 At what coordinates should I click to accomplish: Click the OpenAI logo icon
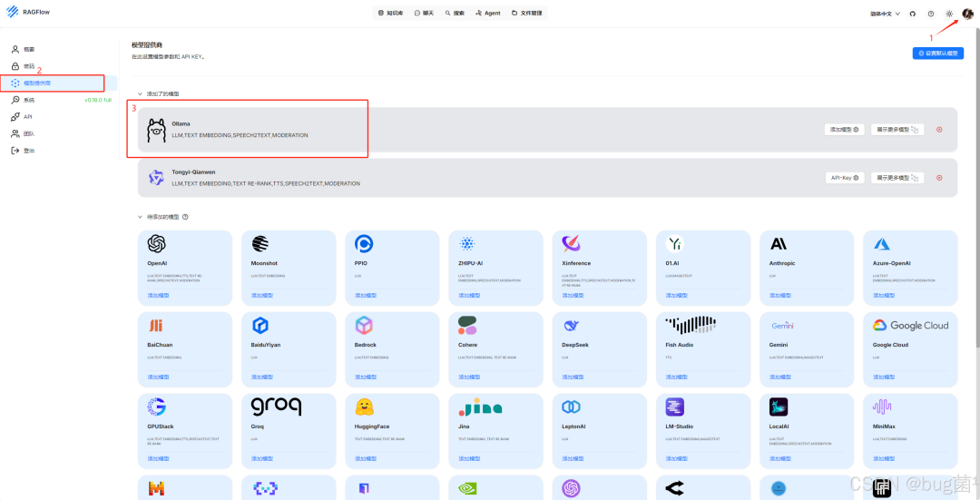coord(156,243)
